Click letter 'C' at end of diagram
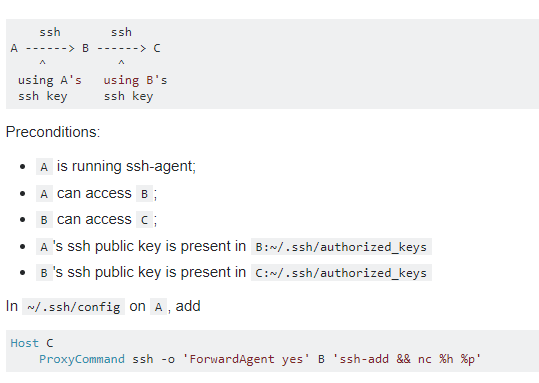The height and width of the screenshot is (383, 539). click(x=157, y=48)
